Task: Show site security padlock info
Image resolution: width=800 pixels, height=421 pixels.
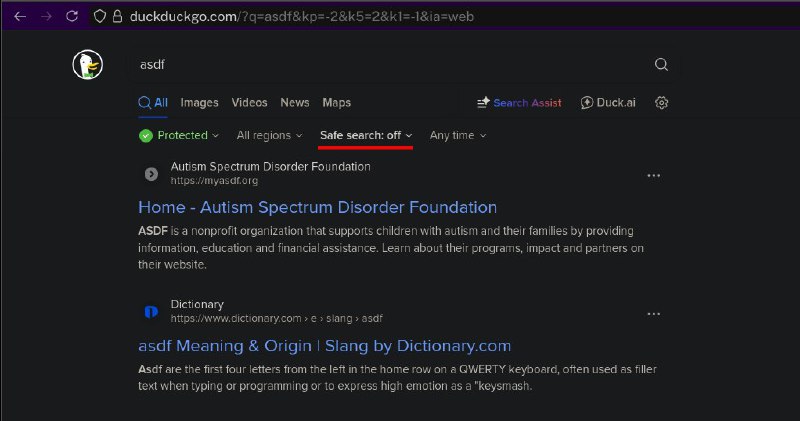Action: [117, 16]
